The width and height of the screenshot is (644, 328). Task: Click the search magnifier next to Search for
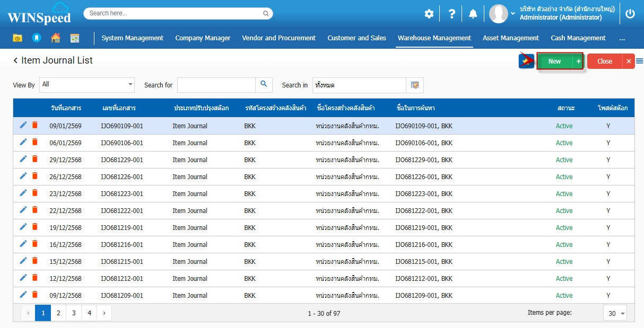tap(264, 85)
